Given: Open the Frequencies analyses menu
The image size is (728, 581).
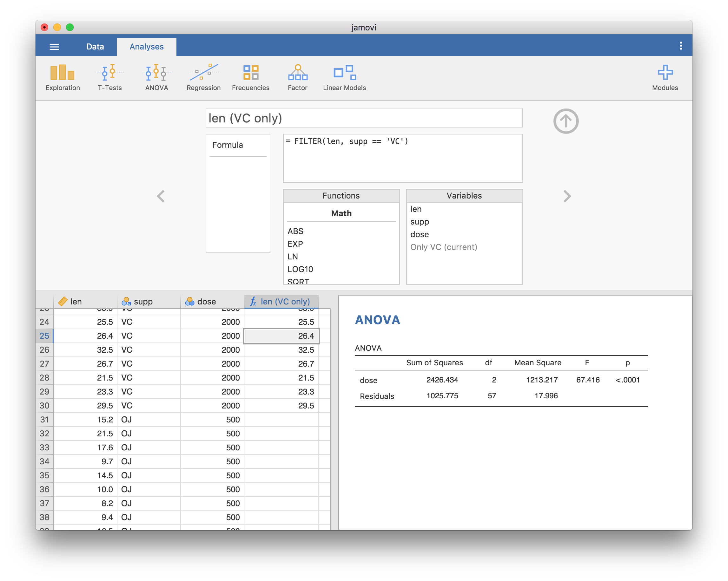Looking at the screenshot, I should (x=250, y=77).
